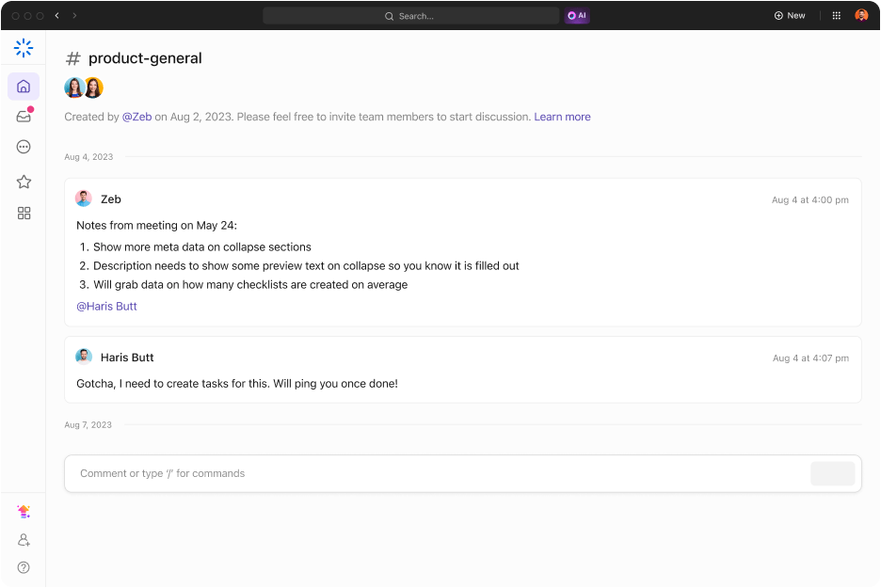Viewport: 881px width, 588px height.
Task: Open the apps grid in top bar
Action: 837,16
